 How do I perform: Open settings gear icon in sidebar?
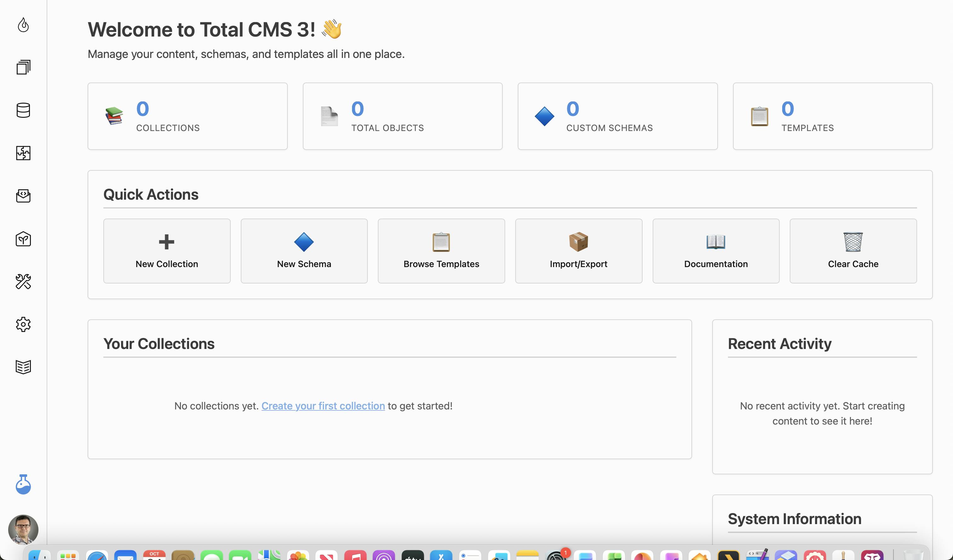click(x=23, y=324)
